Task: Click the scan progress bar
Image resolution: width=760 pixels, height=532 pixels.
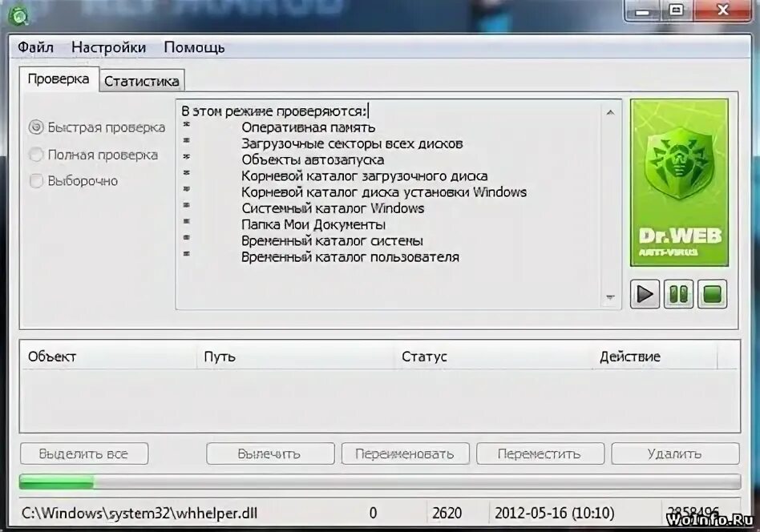Action: click(380, 482)
